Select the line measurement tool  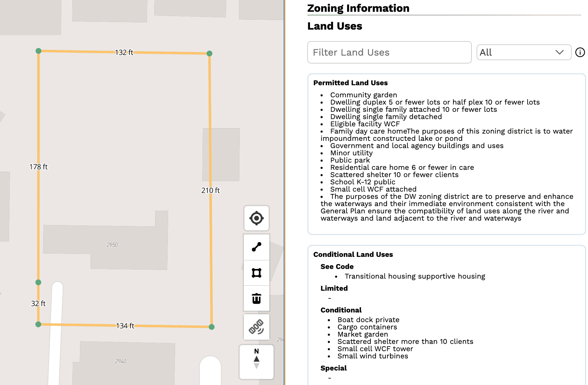pos(256,247)
